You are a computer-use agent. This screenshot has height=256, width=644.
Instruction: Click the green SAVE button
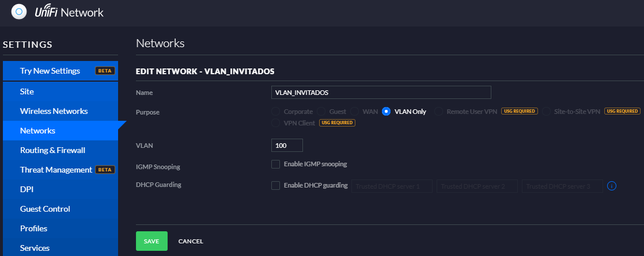point(151,241)
